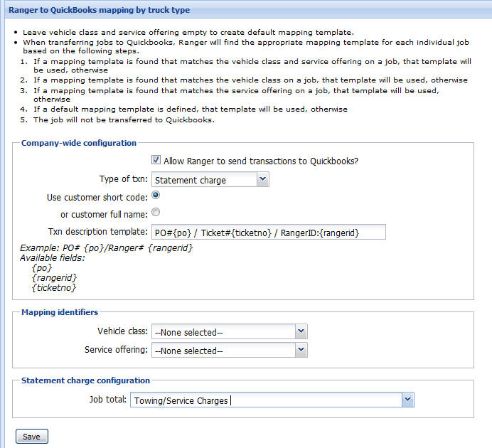Click the {po} entry under Available fields
492x448 pixels.
pyautogui.click(x=42, y=267)
